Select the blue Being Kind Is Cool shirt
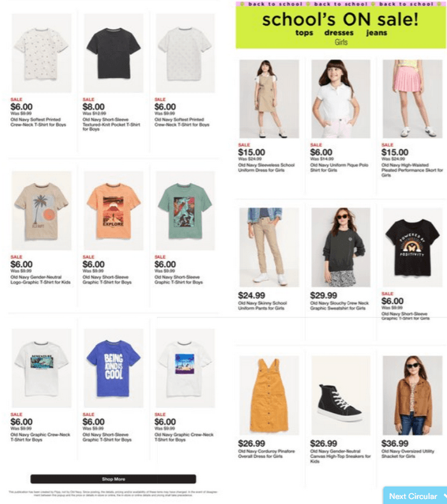Image resolution: width=447 pixels, height=504 pixels. coord(114,368)
